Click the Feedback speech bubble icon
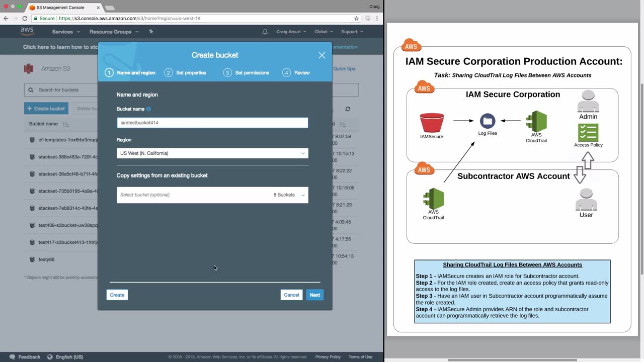Viewport: 644px width, 362px height. 12,357
